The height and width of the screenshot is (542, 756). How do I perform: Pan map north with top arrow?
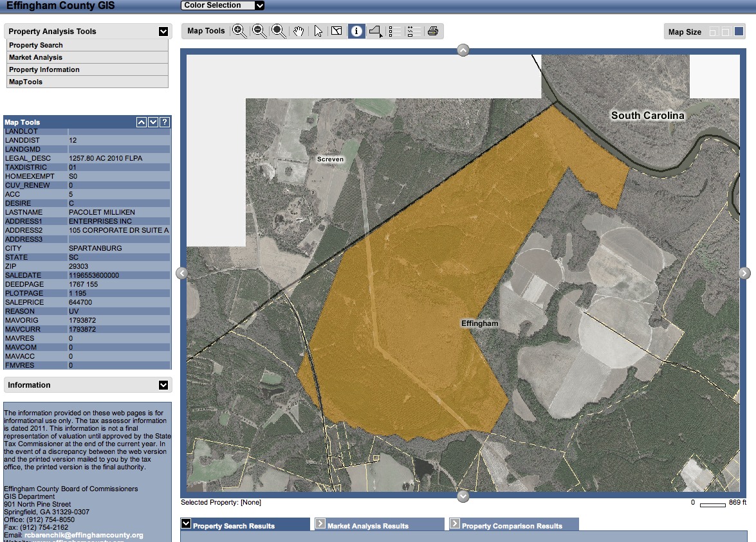(x=463, y=50)
